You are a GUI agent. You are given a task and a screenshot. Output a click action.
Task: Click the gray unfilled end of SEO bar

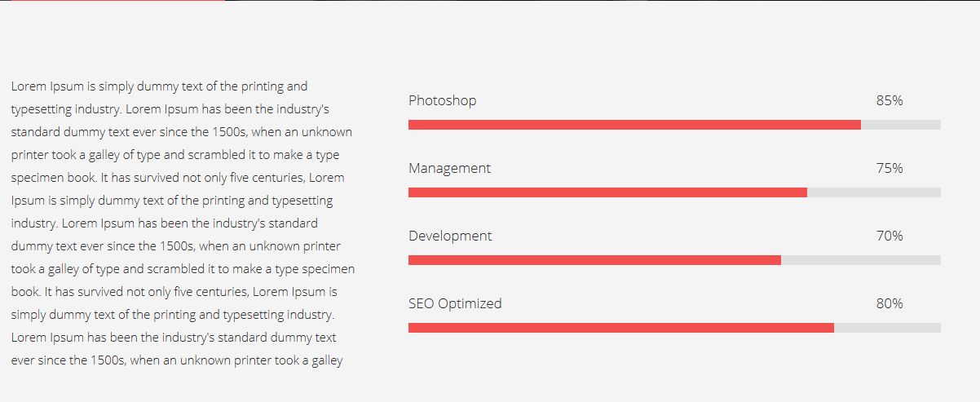coord(887,328)
